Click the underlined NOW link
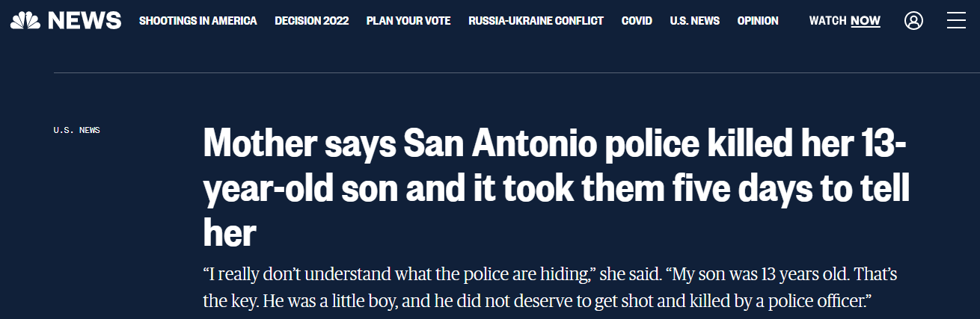The width and height of the screenshot is (980, 319). tap(866, 21)
